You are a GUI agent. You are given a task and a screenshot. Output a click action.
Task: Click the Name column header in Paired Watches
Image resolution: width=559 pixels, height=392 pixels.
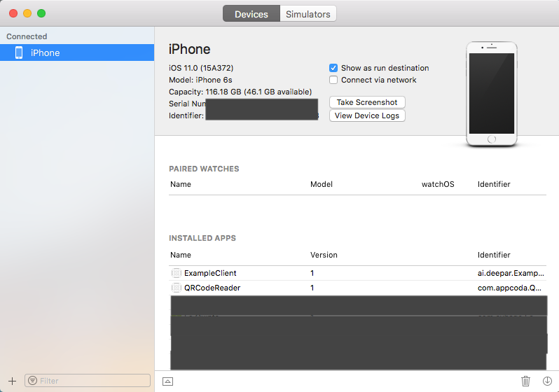(181, 184)
